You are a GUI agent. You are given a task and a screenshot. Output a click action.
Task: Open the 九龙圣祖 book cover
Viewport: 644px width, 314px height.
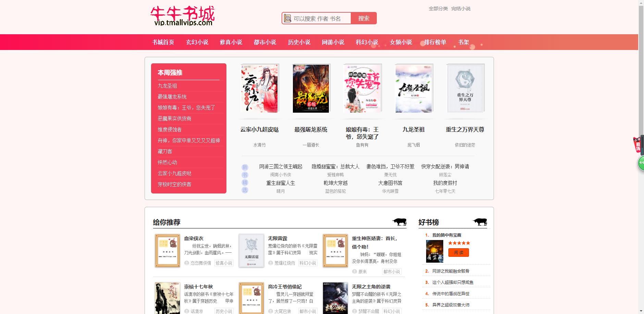coord(414,88)
